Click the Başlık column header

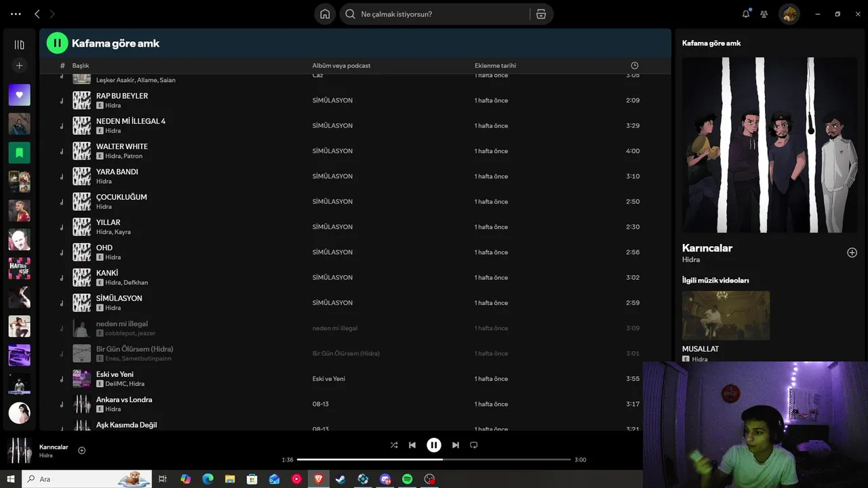pos(81,66)
